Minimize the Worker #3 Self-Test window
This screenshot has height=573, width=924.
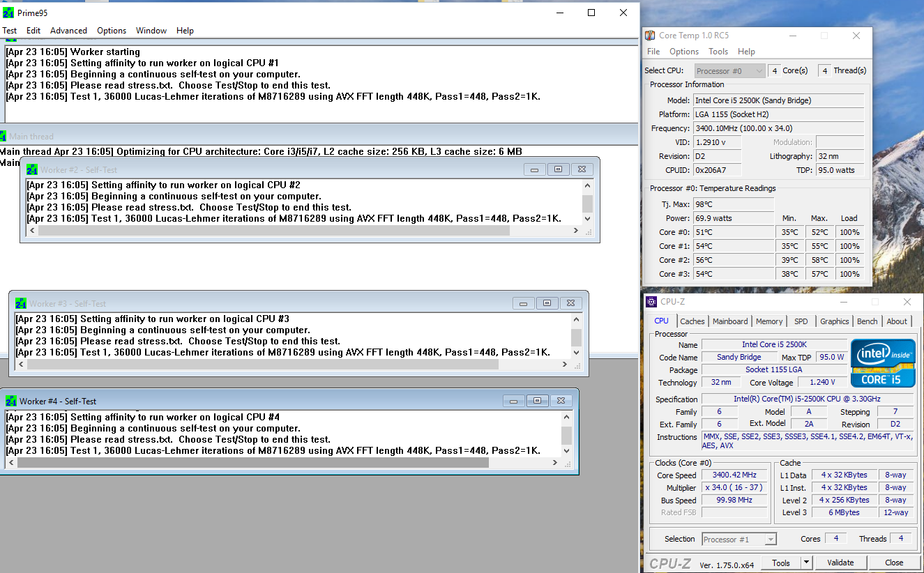click(524, 303)
